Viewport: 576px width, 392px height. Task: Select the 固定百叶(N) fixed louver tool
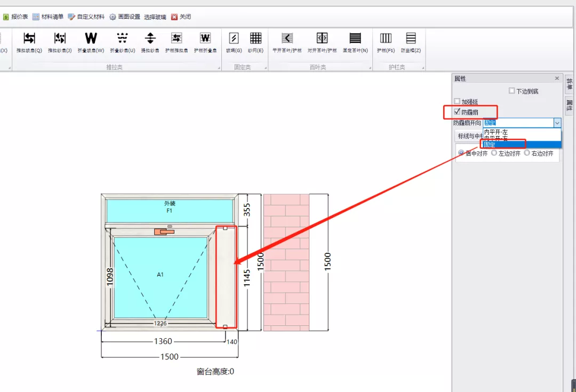tap(355, 42)
